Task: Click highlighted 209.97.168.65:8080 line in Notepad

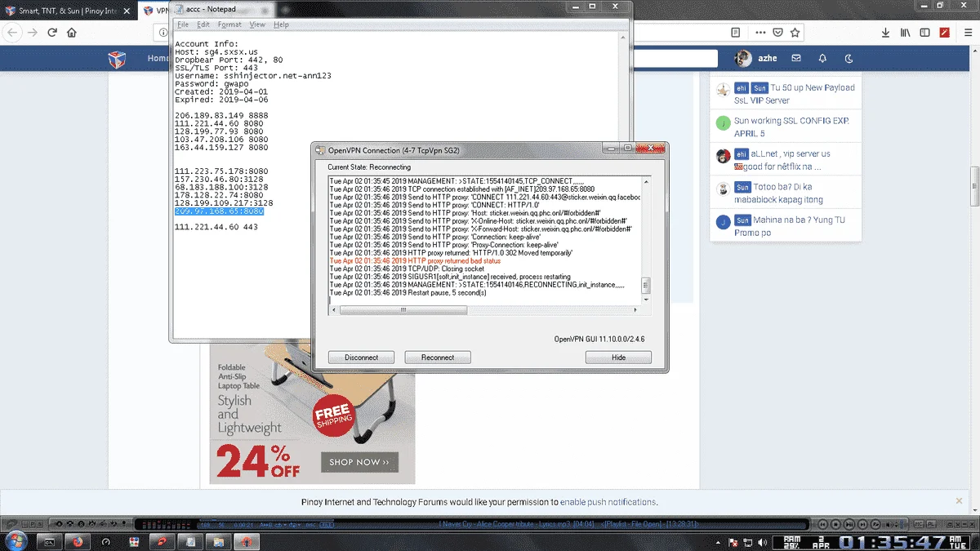Action: [x=219, y=211]
